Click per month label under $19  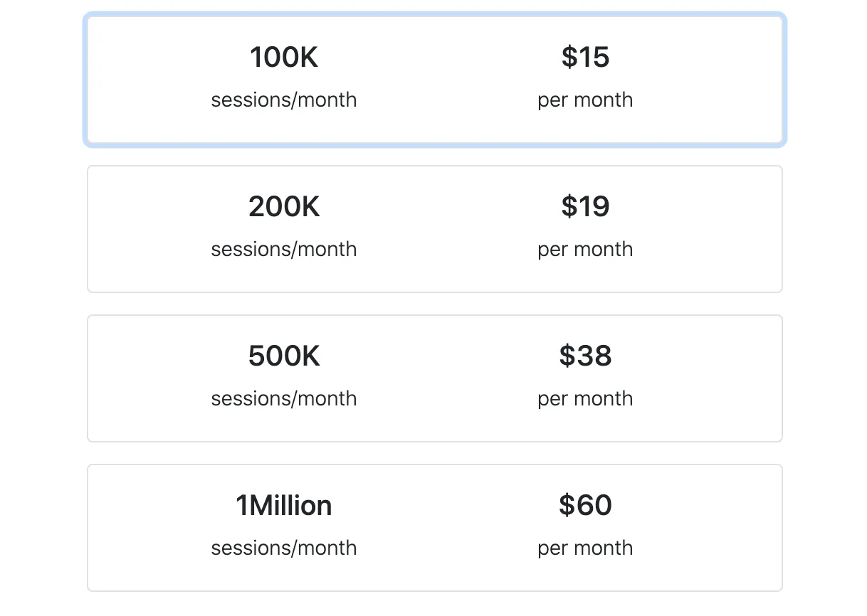tap(585, 250)
